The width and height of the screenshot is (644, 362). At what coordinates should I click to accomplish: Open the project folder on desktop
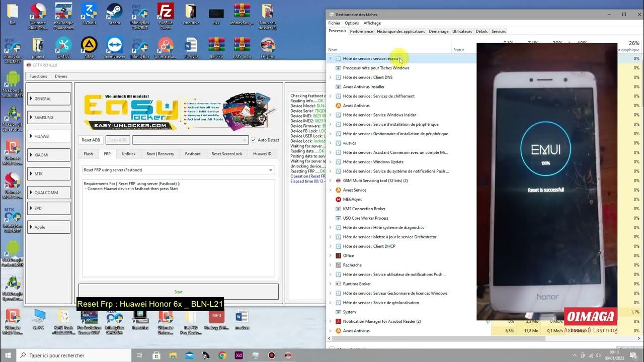pyautogui.click(x=38, y=49)
